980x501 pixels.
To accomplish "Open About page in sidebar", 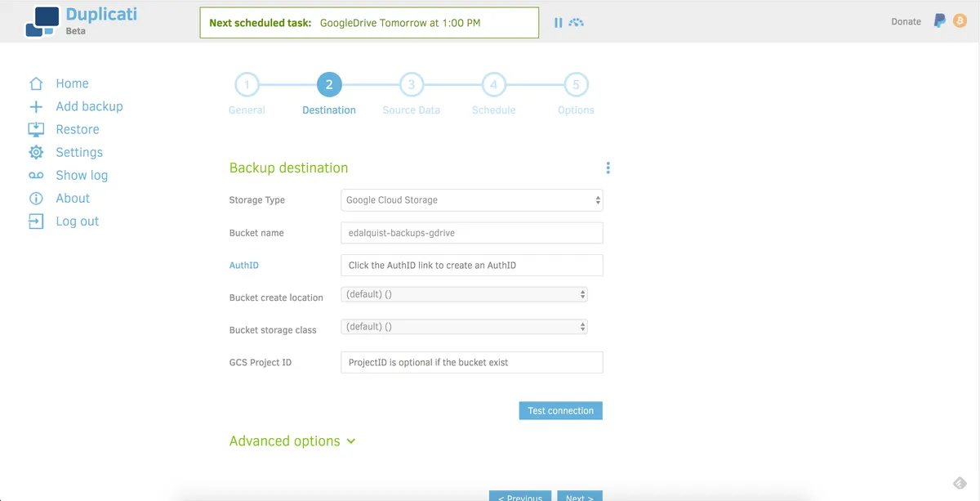I will click(73, 198).
